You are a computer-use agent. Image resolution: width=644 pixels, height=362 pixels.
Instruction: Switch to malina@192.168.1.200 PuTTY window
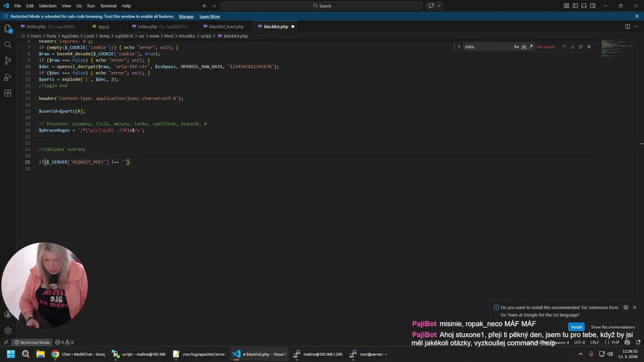(318, 354)
